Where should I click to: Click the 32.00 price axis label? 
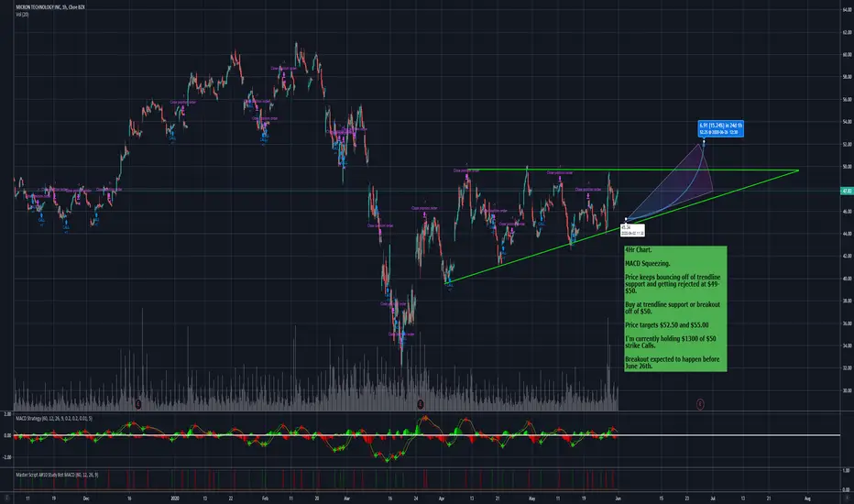[847, 367]
